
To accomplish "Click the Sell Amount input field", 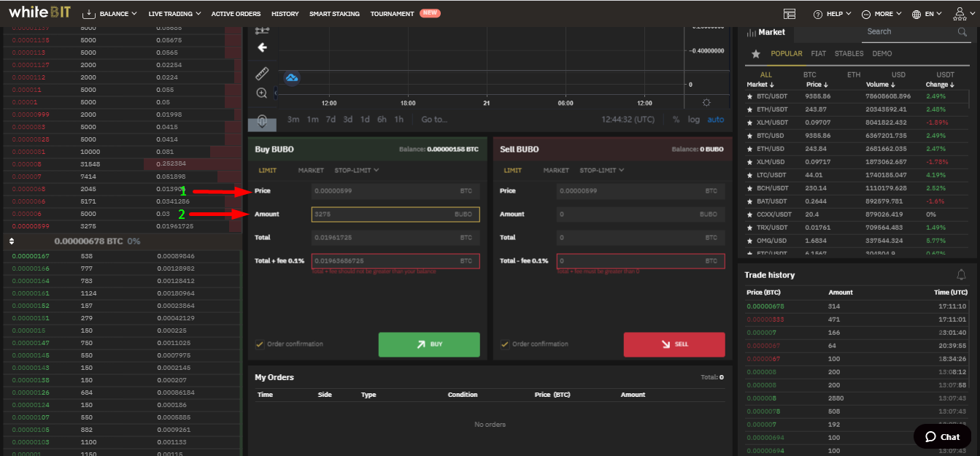I will click(x=641, y=215).
